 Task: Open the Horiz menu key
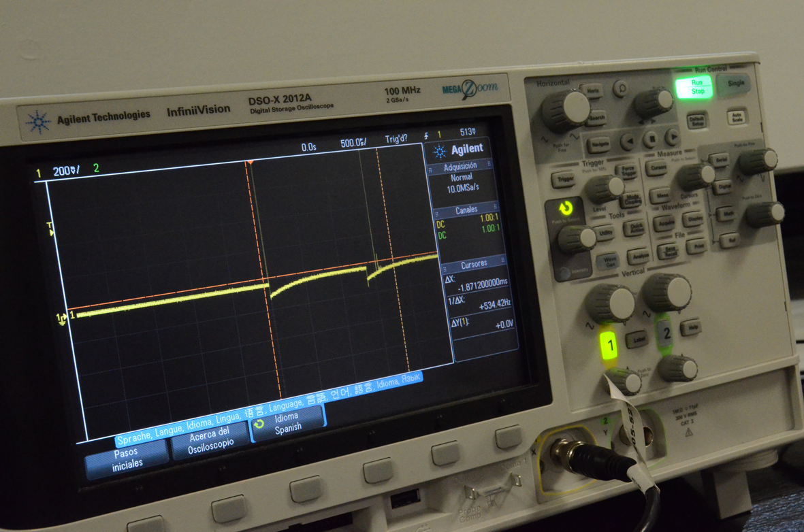(593, 91)
